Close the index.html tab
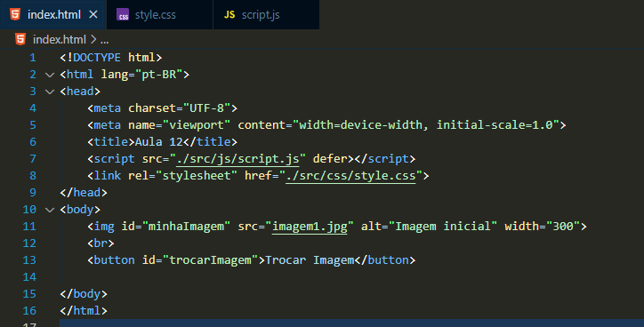644x327 pixels. 93,15
